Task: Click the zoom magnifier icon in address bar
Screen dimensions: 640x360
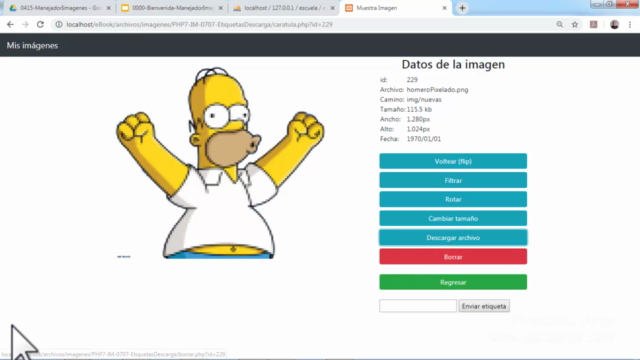Action: pos(560,24)
